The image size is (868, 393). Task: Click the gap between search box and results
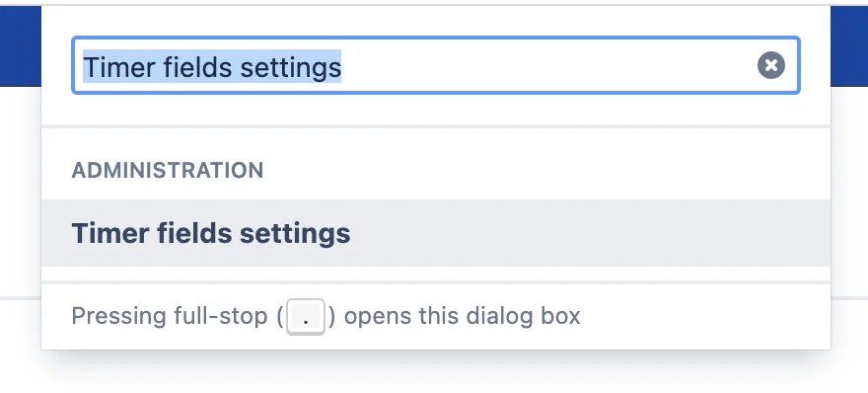coord(436,110)
